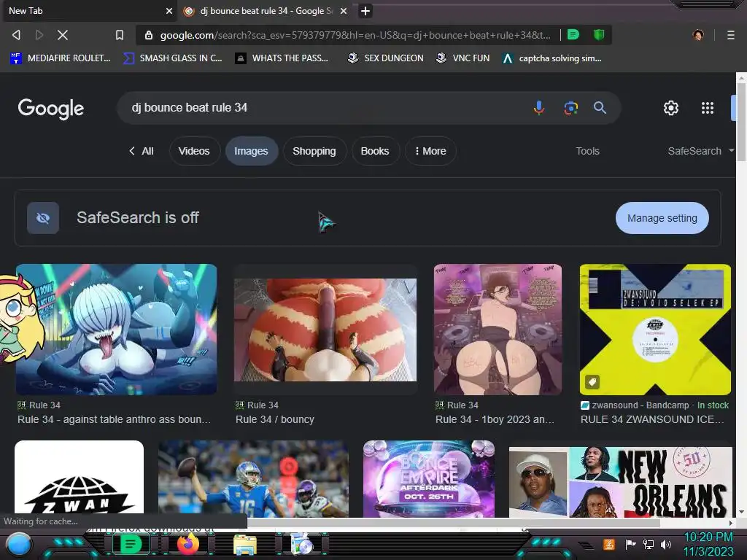The width and height of the screenshot is (747, 560).
Task: Open the green chat app on taskbar
Action: (130, 544)
